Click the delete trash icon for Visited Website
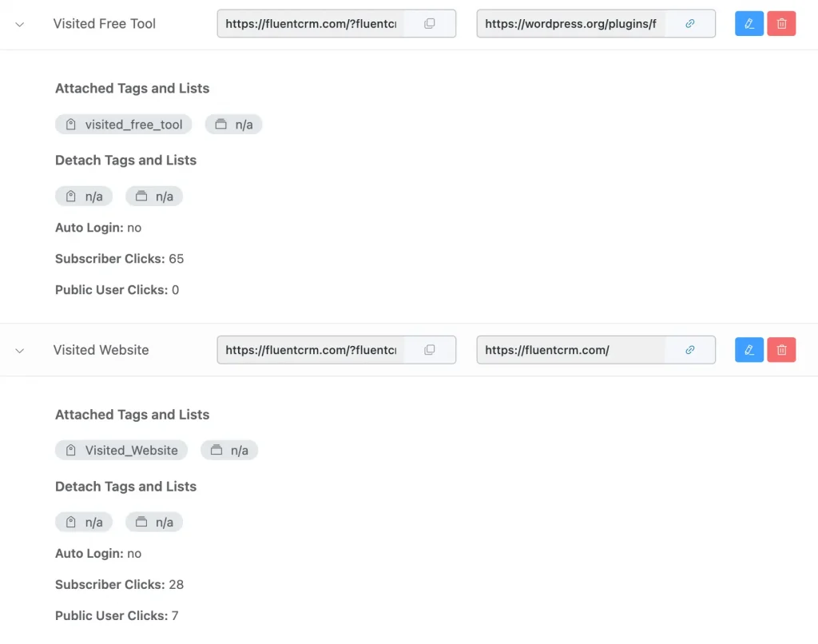The height and width of the screenshot is (644, 818). [781, 349]
